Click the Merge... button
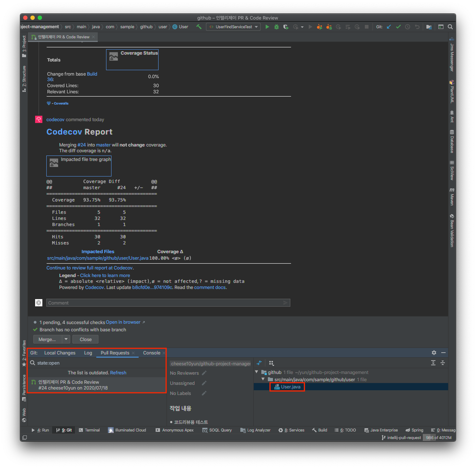This screenshot has width=476, height=468. point(47,339)
